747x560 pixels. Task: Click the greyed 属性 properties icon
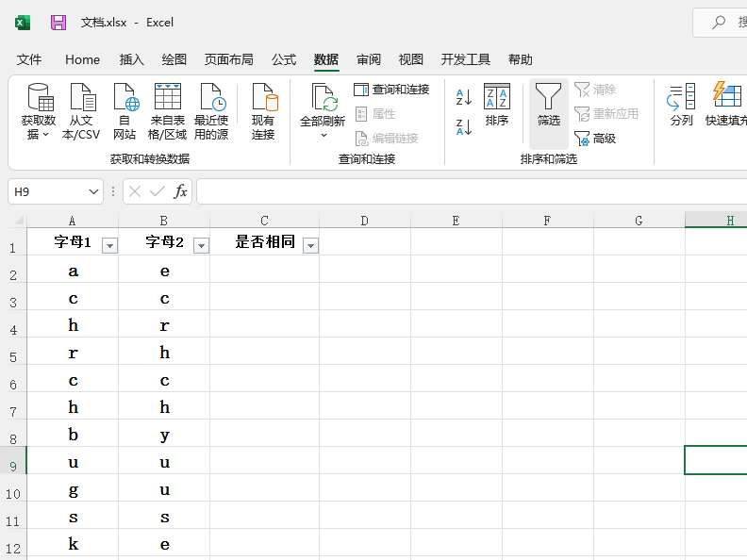coord(361,114)
